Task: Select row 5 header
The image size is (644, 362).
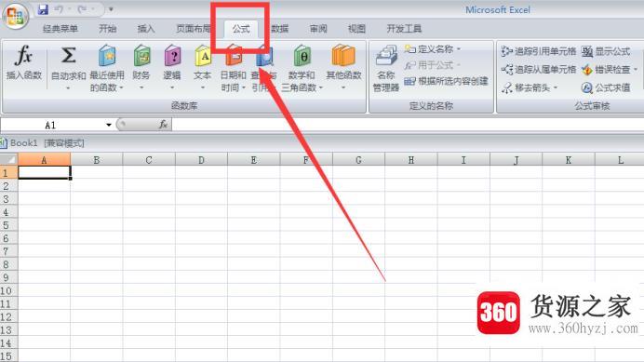Action: click(8, 225)
